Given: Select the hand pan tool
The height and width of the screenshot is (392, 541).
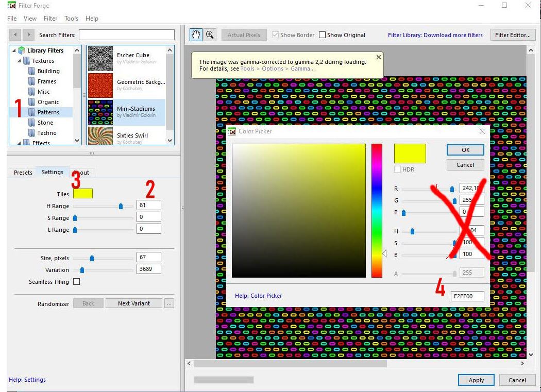Looking at the screenshot, I should (196, 35).
